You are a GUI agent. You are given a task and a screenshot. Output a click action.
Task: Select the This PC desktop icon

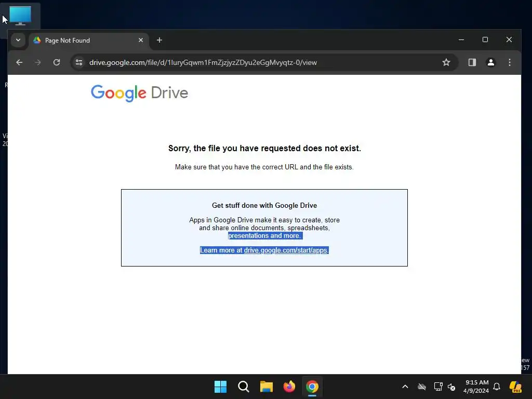tap(20, 16)
